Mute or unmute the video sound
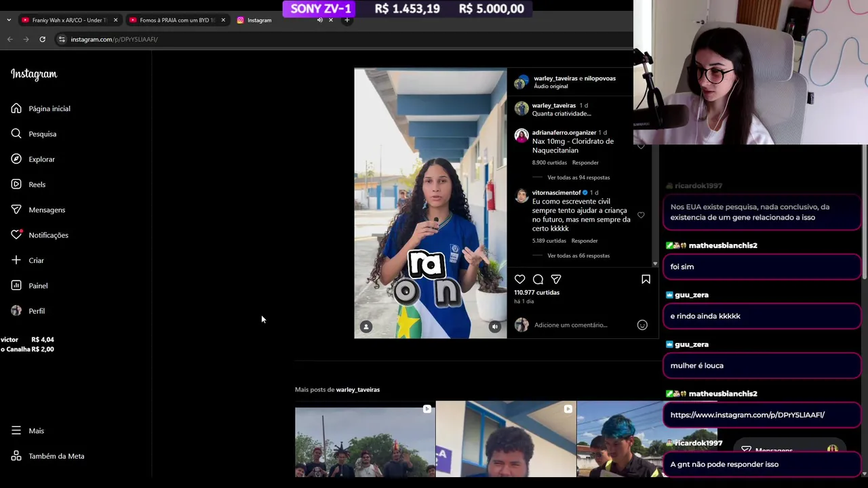The image size is (868, 488). (x=495, y=327)
